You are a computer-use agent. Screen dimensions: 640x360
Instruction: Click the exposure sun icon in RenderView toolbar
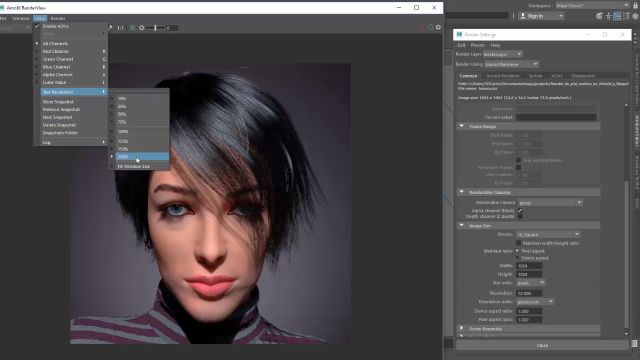point(142,28)
